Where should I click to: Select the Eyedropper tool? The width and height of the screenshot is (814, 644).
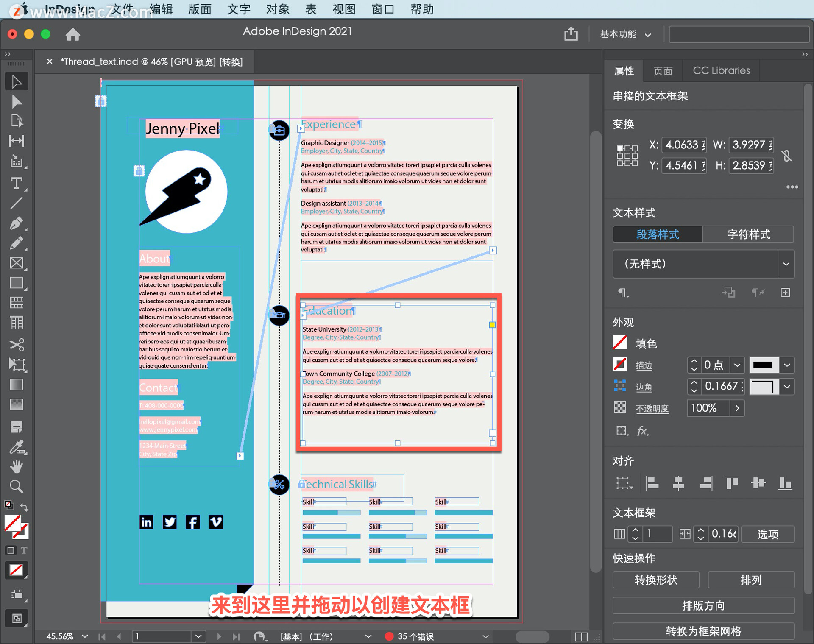(17, 447)
